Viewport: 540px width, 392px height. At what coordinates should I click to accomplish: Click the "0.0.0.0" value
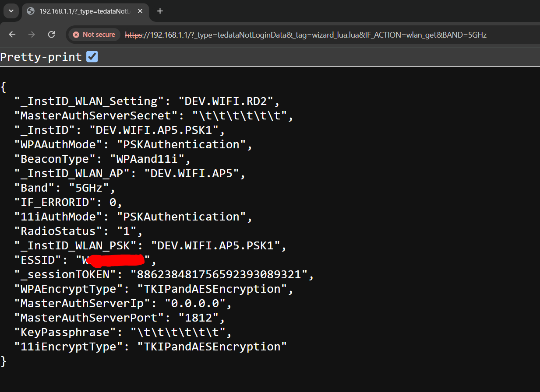click(x=195, y=303)
